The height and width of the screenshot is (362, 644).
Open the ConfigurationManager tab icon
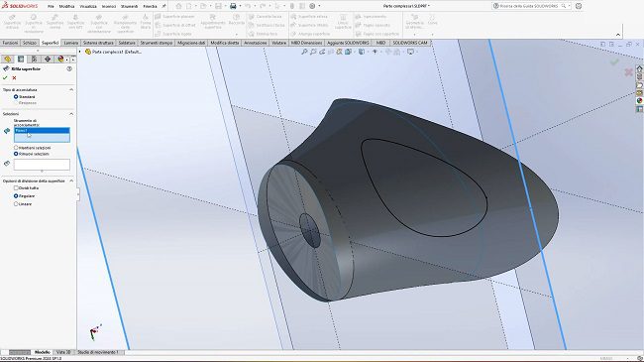click(x=34, y=60)
